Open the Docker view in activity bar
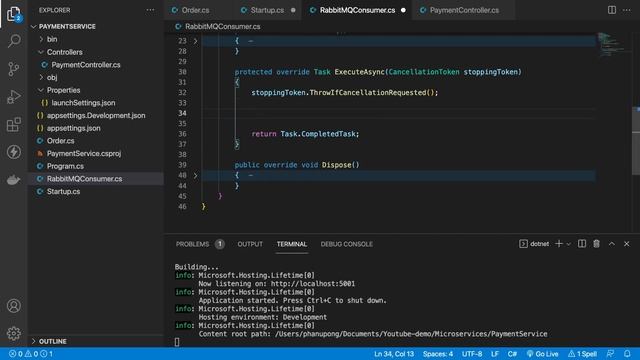This screenshot has width=640, height=360. tap(13, 180)
